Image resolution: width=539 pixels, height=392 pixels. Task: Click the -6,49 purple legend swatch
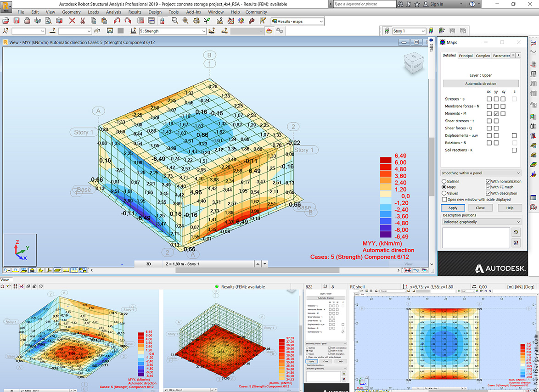click(x=386, y=235)
